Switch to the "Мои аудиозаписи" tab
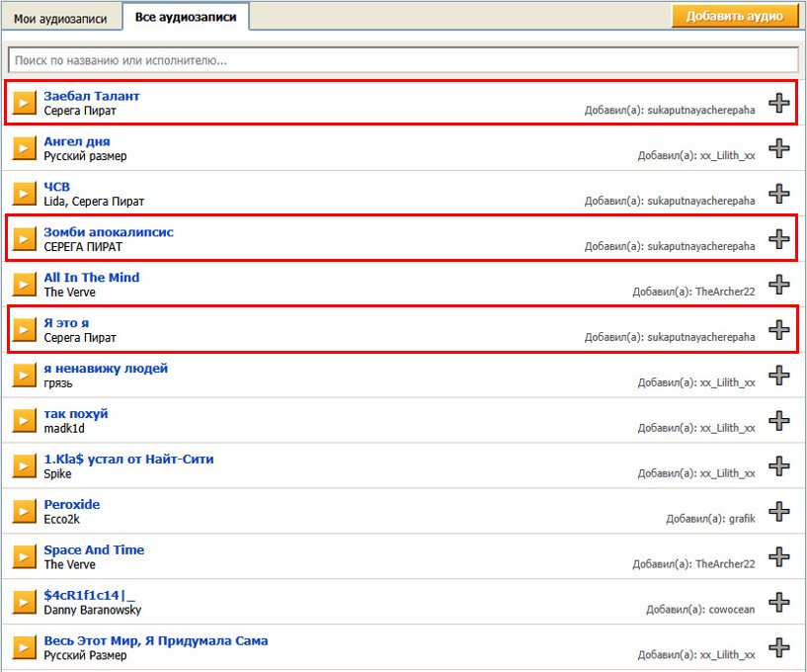 (x=60, y=19)
